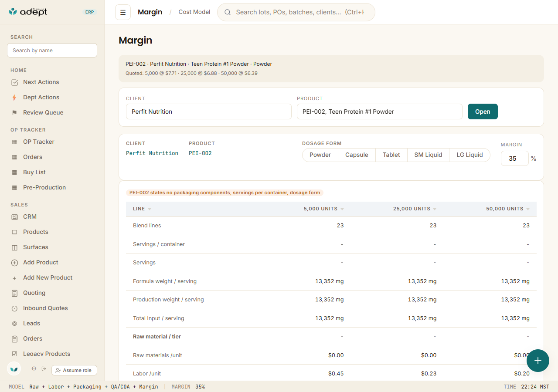Open the LINE column sort arrow
The width and height of the screenshot is (558, 392).
150,209
